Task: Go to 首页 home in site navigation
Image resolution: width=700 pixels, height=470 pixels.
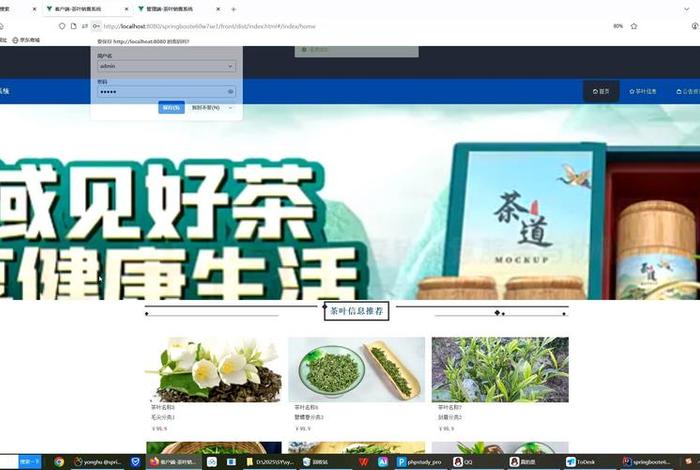Action: click(x=601, y=91)
